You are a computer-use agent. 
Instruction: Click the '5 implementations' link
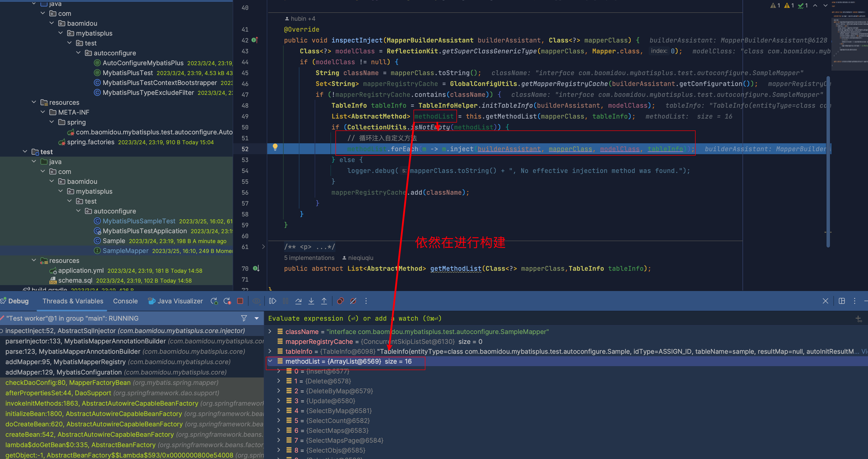[x=309, y=258]
